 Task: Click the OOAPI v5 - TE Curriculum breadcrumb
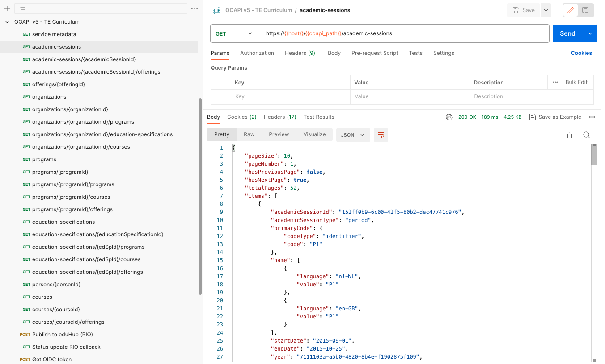click(259, 10)
